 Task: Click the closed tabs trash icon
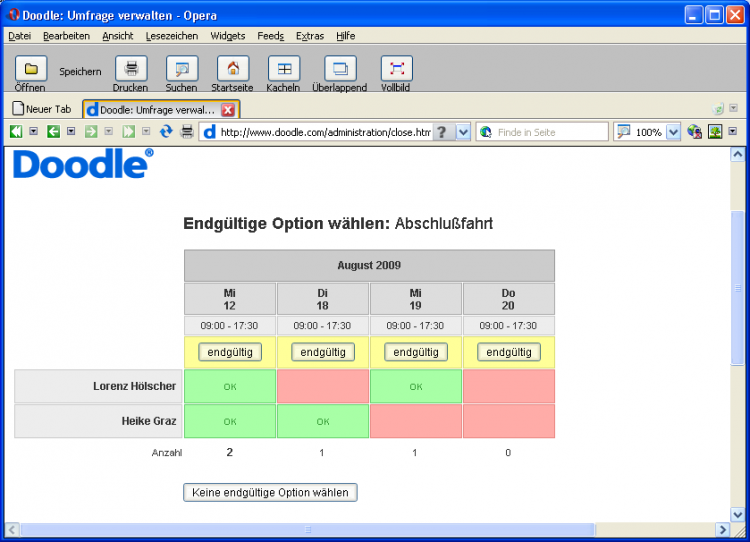point(717,109)
